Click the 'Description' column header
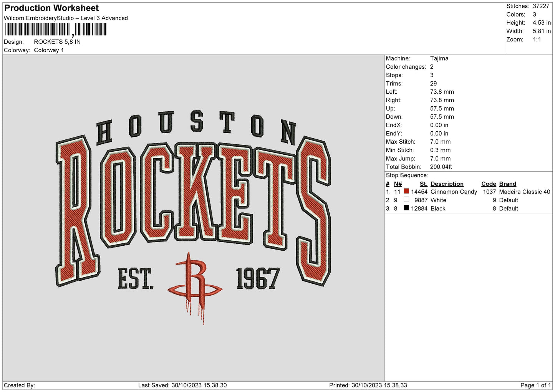The image size is (555, 392). 447,184
